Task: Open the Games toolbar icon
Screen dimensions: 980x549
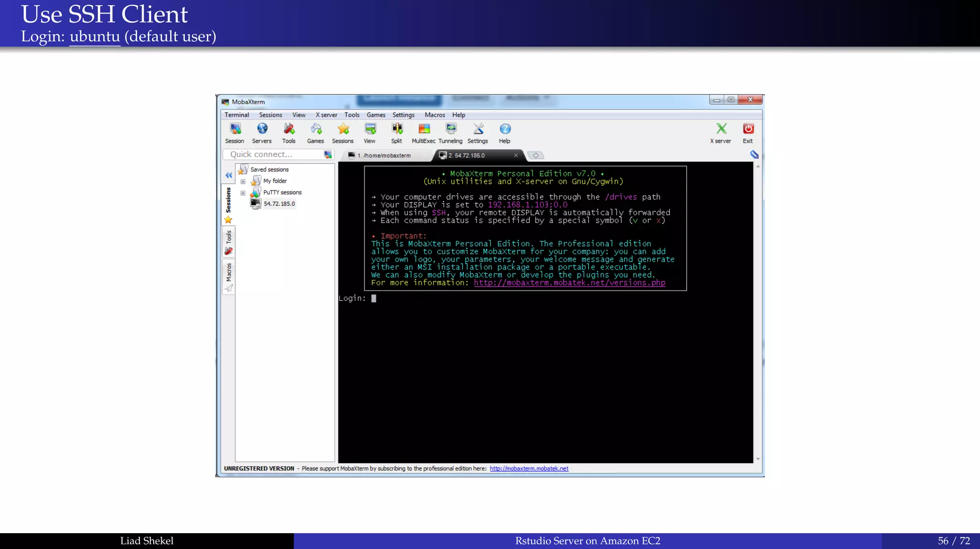Action: tap(315, 133)
